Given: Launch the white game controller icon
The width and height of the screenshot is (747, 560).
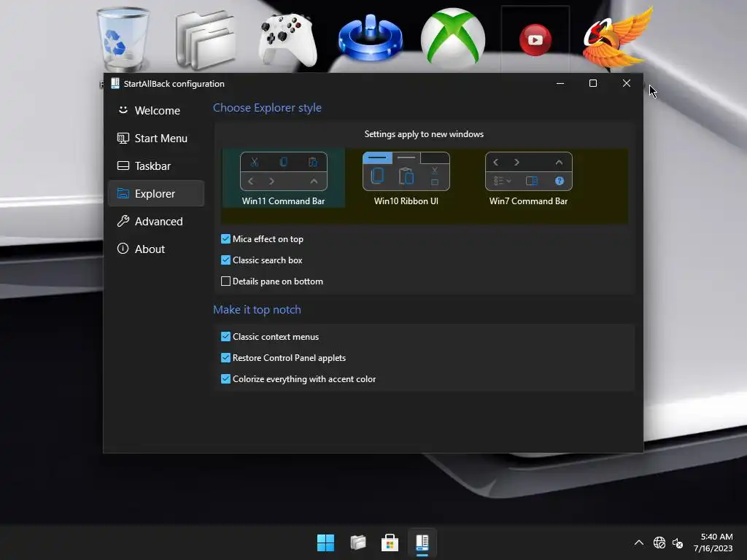Looking at the screenshot, I should click(x=287, y=39).
